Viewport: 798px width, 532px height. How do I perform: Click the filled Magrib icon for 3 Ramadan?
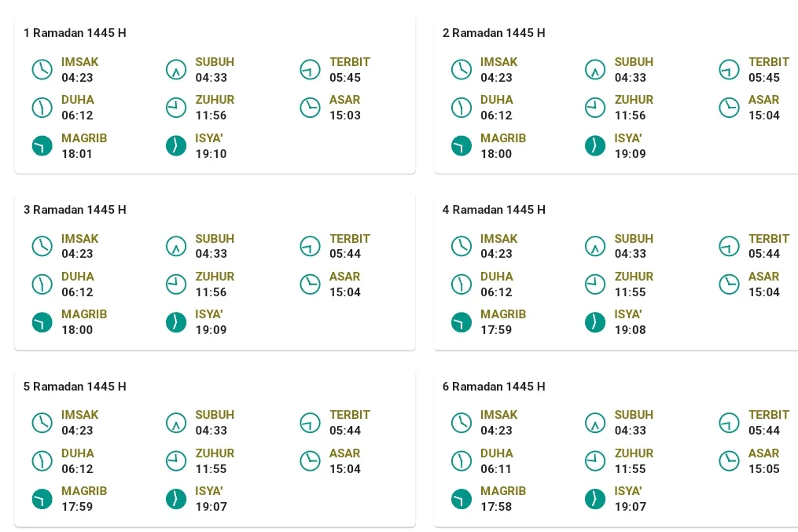coord(42,322)
